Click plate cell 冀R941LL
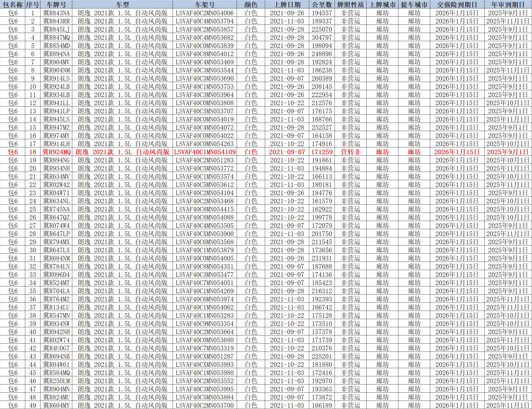 (56, 103)
